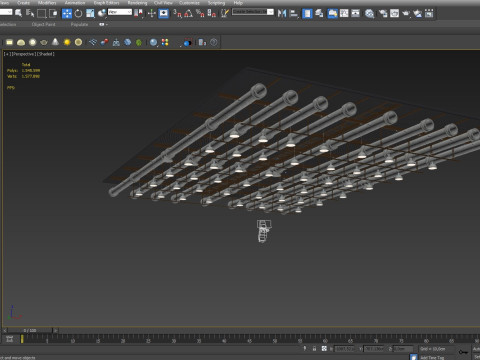This screenshot has height=360, width=480.
Task: Click the spotlight cone icon
Action: tap(55, 42)
